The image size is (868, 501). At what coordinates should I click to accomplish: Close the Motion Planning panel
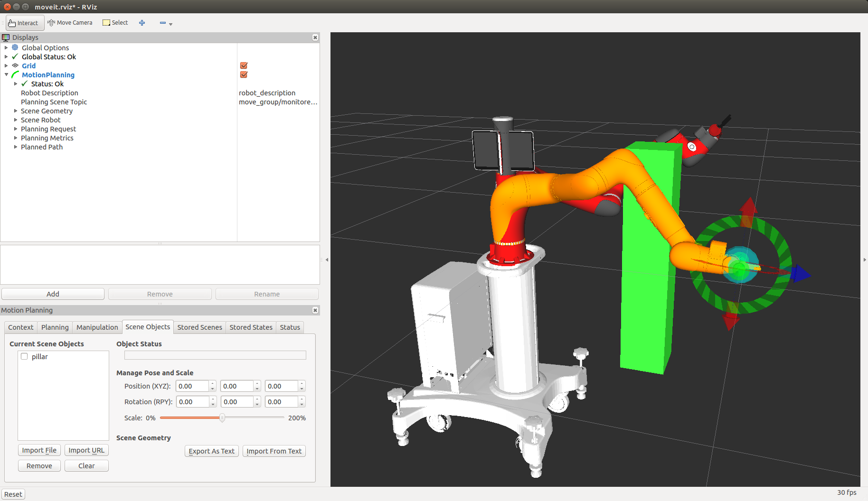315,310
